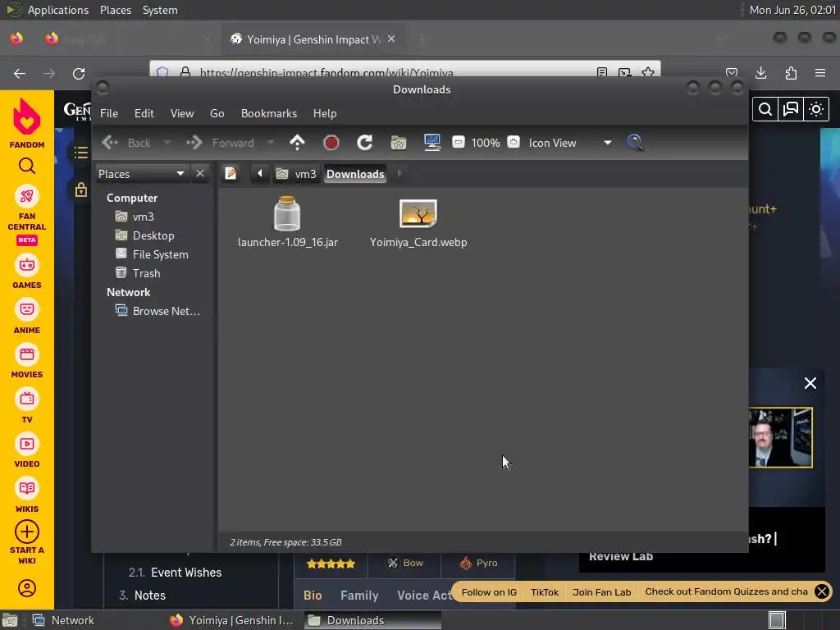Open Movies in Fandom sidebar
The image size is (840, 630).
pos(27,362)
